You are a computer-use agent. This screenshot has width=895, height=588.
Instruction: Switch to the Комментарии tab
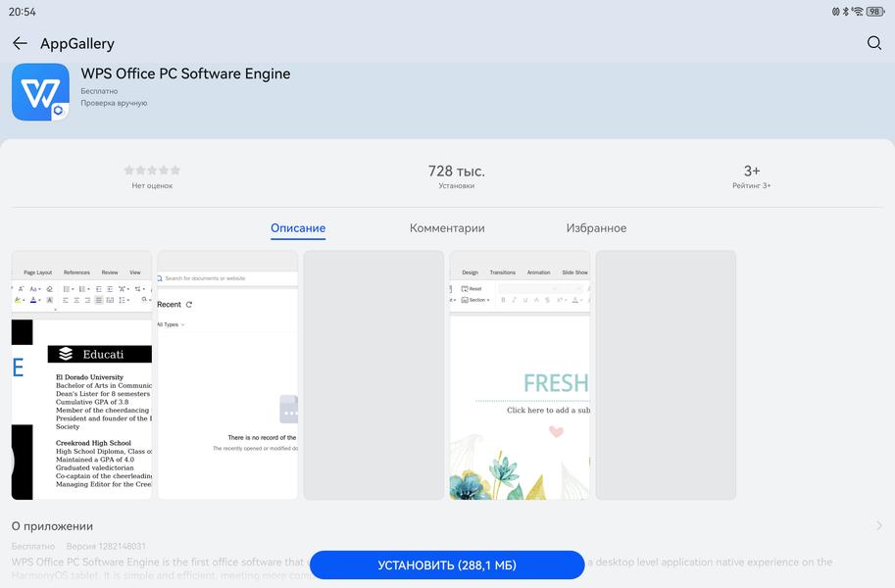pyautogui.click(x=447, y=227)
